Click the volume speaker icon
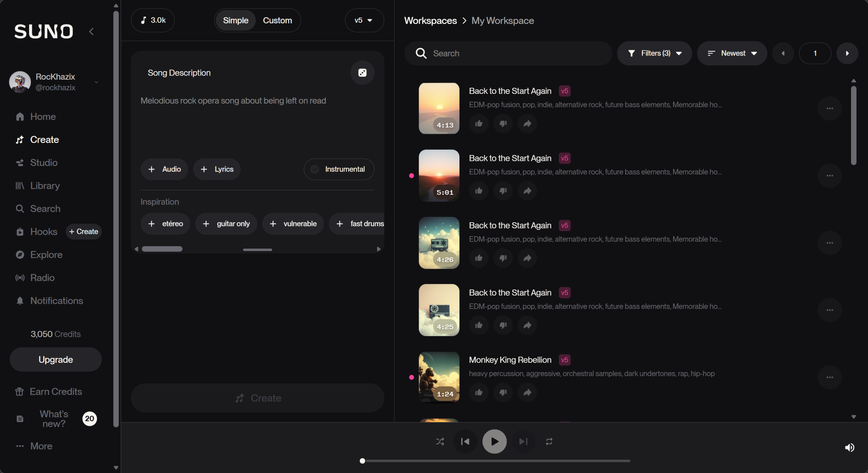 coord(849,448)
